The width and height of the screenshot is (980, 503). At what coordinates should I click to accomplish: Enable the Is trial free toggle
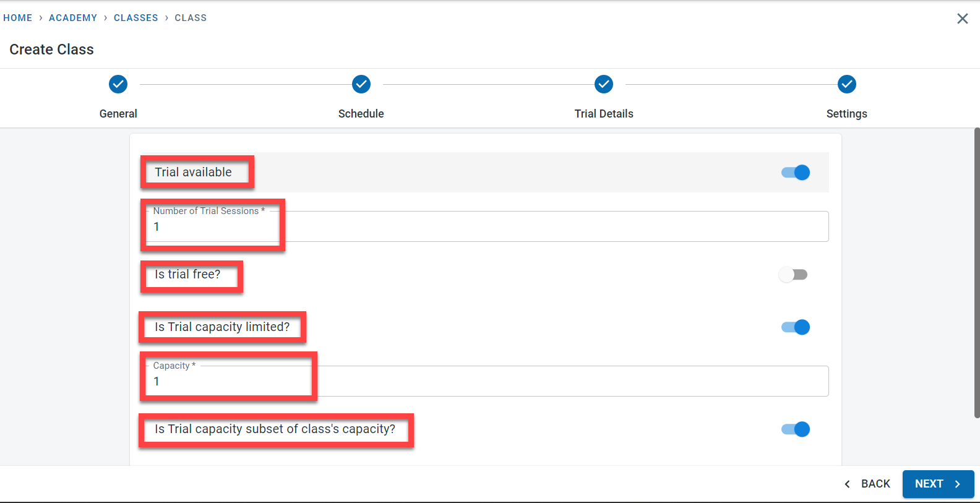[793, 275]
